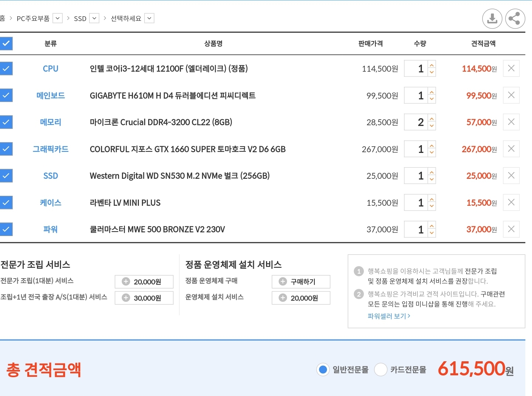The height and width of the screenshot is (396, 532).
Task: Uncheck the CPU row checkbox
Action: click(x=6, y=68)
